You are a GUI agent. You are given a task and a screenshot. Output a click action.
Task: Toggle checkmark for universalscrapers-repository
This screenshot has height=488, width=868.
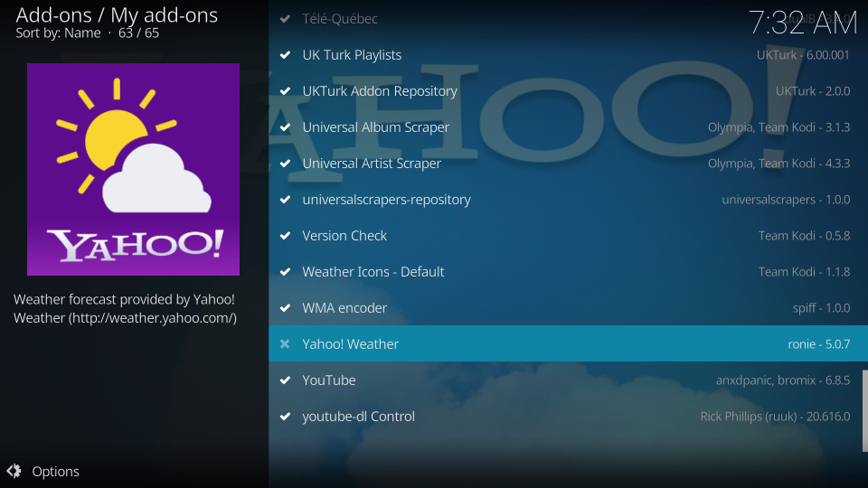coord(285,200)
